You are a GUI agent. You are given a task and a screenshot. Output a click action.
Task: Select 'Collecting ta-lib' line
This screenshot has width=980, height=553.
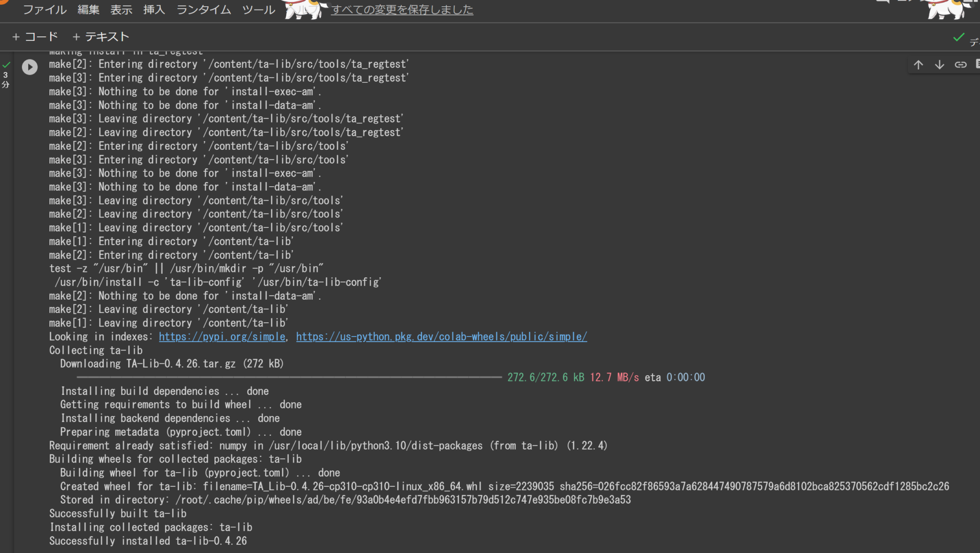[x=96, y=350]
